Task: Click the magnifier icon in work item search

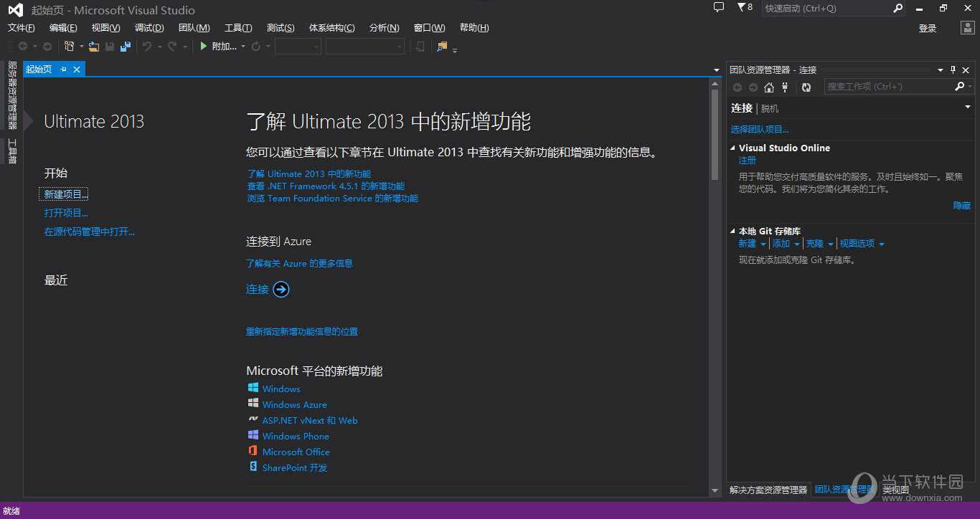Action: click(x=959, y=86)
